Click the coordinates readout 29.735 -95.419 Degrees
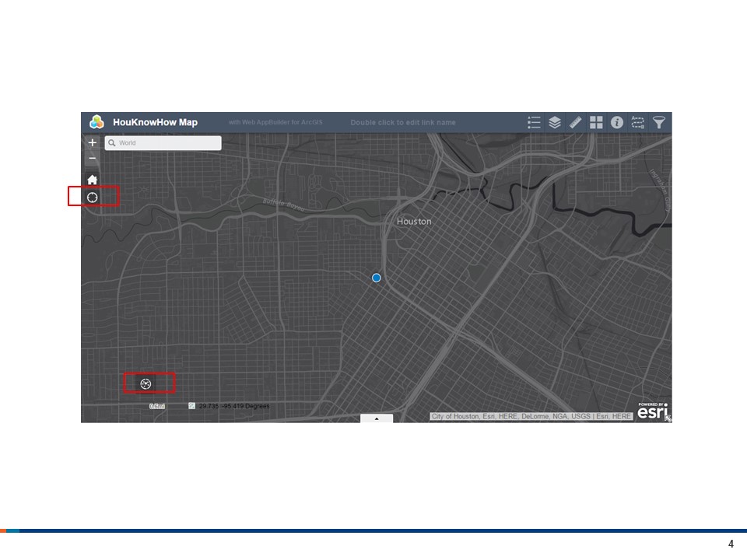Screen dimensions: 747x560 [x=234, y=406]
